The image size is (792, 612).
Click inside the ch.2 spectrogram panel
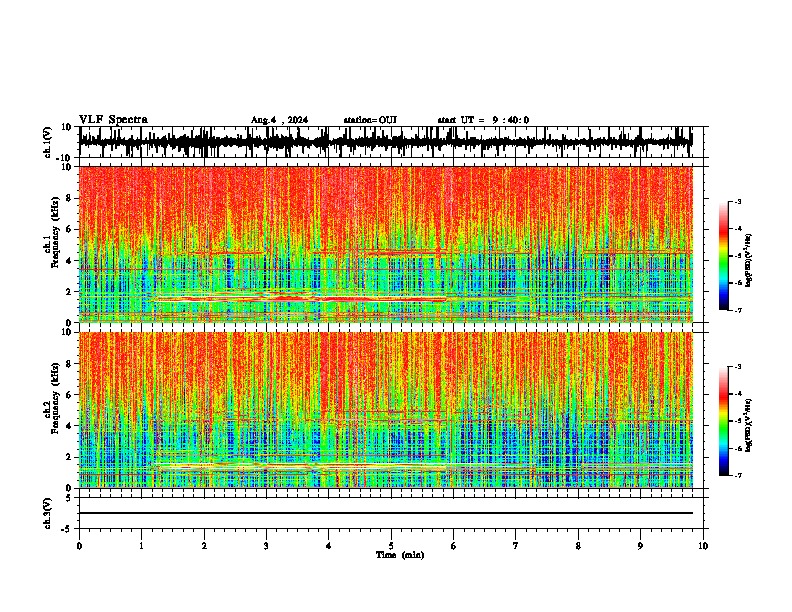click(x=385, y=410)
